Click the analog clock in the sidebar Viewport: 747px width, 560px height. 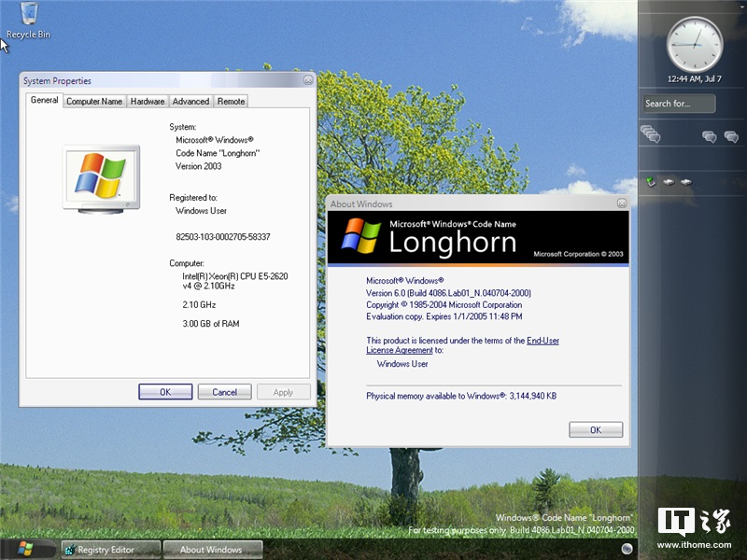click(695, 45)
